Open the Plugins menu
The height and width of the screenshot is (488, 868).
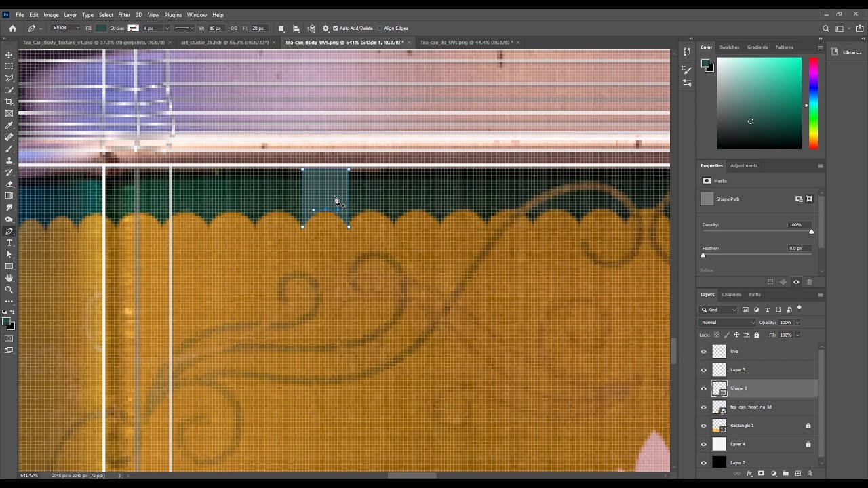click(x=173, y=14)
